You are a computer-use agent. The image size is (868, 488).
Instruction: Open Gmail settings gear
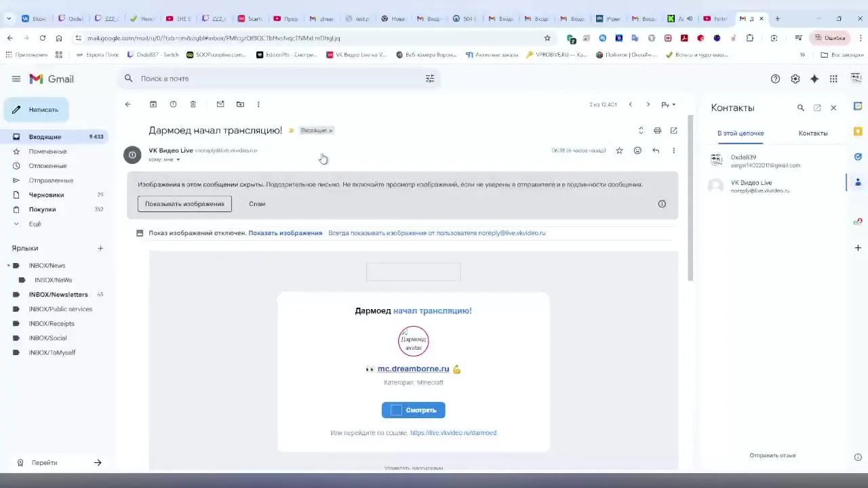click(795, 79)
